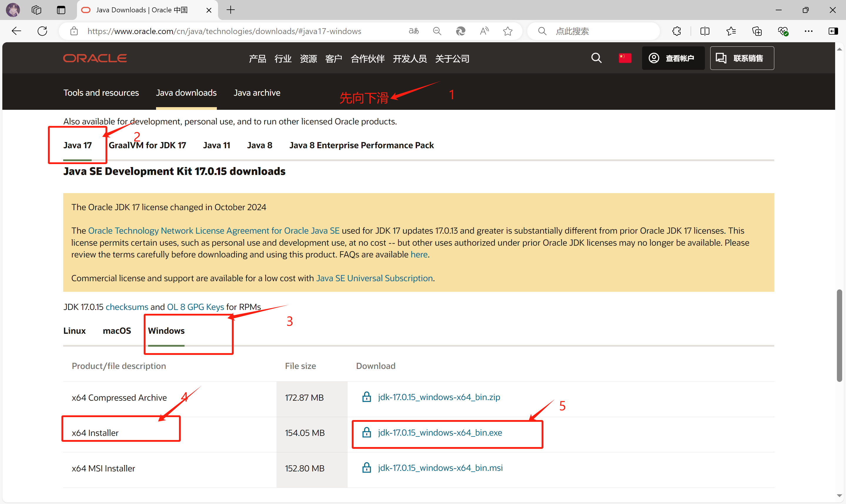
Task: Click the Oracle site search magnifier icon
Action: [596, 58]
